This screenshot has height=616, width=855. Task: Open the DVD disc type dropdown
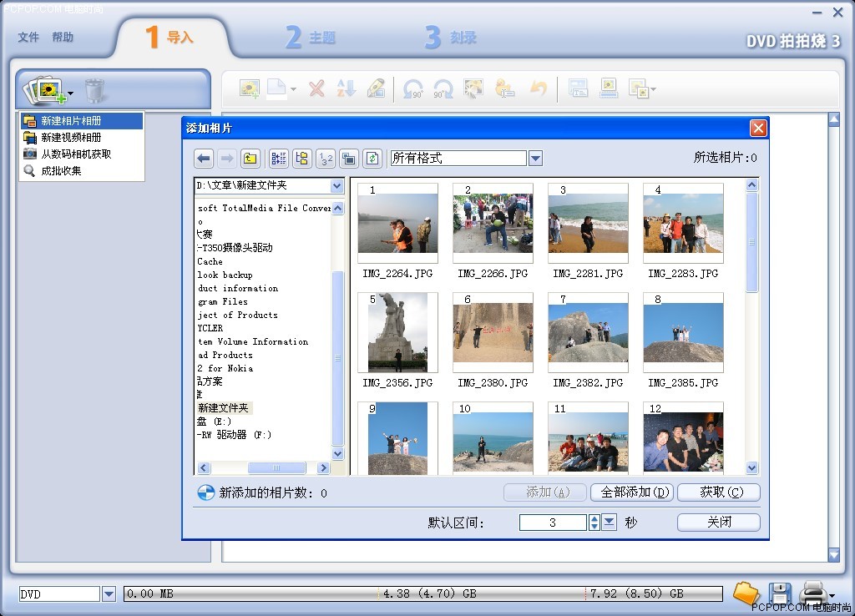(109, 593)
